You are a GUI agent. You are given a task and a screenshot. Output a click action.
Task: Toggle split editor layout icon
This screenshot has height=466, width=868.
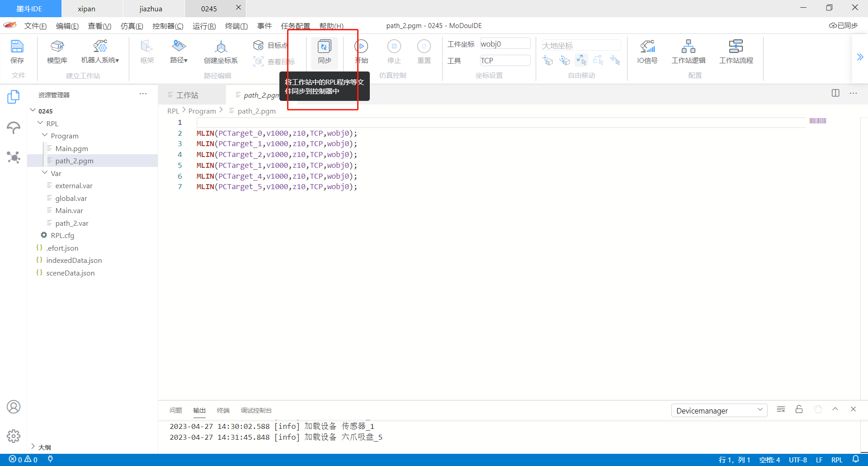(835, 93)
